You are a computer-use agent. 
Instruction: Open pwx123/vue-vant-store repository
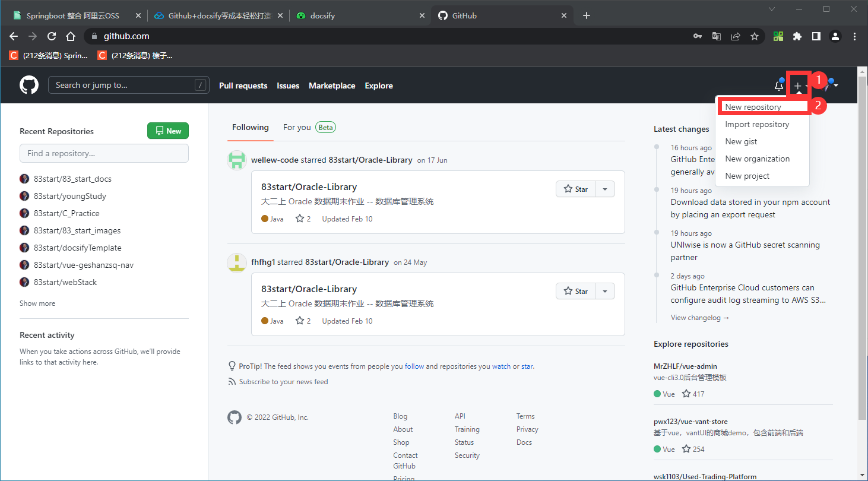click(690, 422)
